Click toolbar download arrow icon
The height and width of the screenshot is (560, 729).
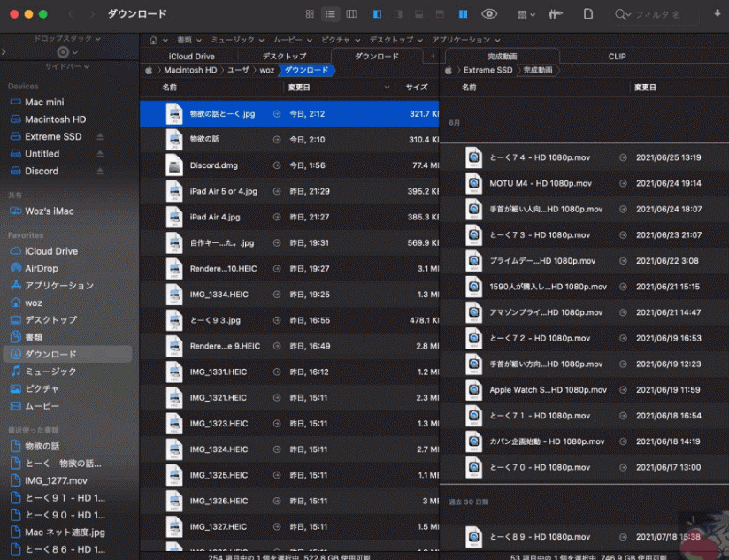click(717, 13)
